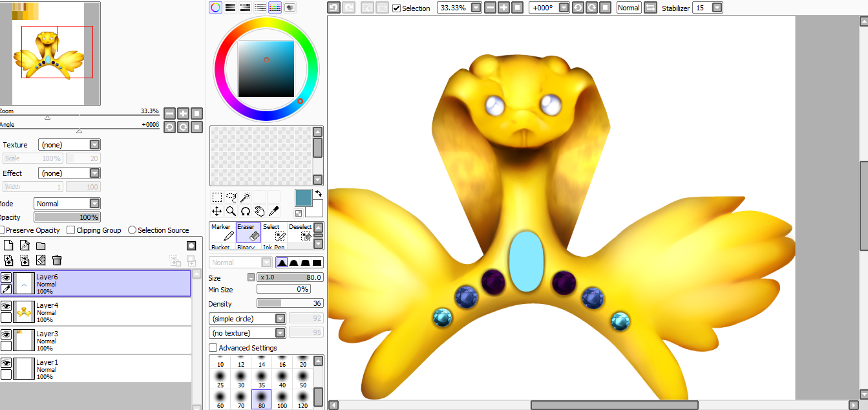The height and width of the screenshot is (410, 868).
Task: Adjust the brush Density slider
Action: click(290, 303)
